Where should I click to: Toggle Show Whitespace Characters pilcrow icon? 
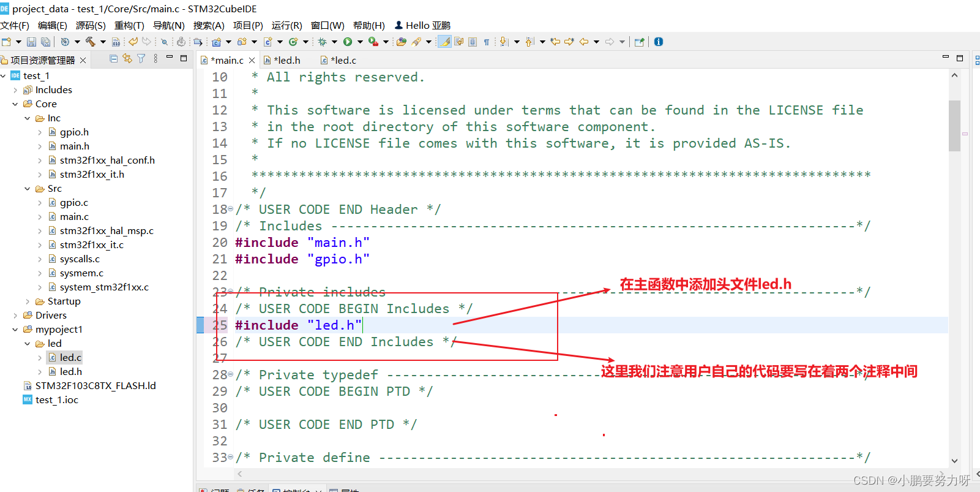[x=487, y=42]
